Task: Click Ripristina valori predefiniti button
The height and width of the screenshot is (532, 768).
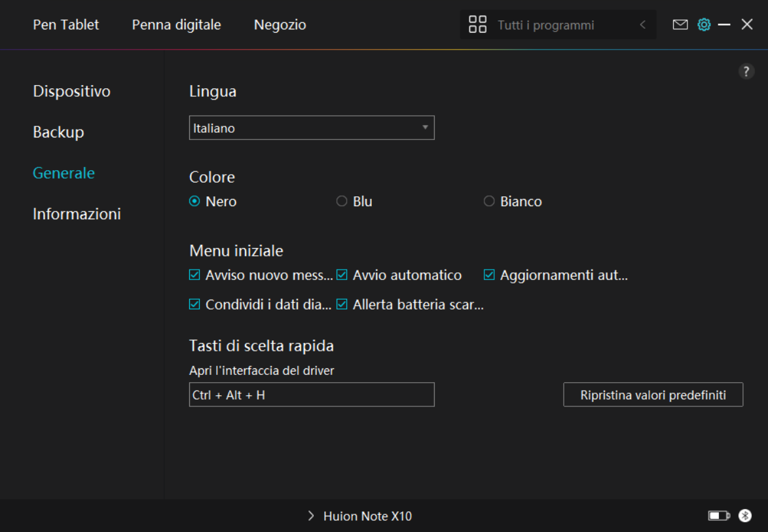Action: click(x=653, y=395)
